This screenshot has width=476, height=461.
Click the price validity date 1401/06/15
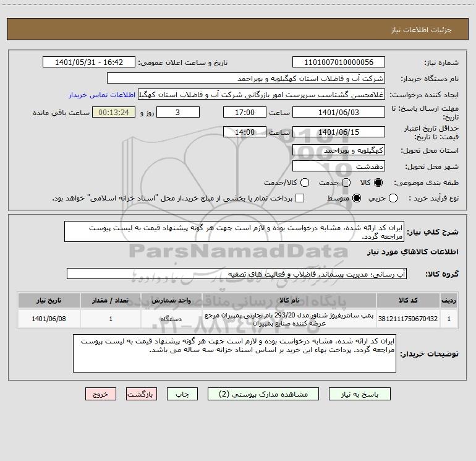339,132
